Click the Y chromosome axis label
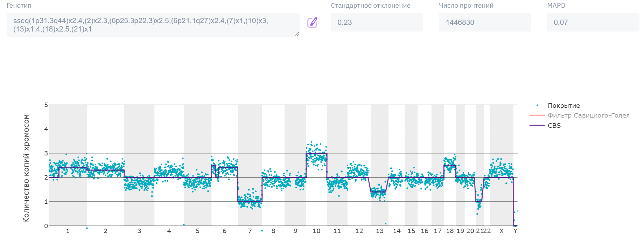This screenshot has width=644, height=244. coord(515,231)
